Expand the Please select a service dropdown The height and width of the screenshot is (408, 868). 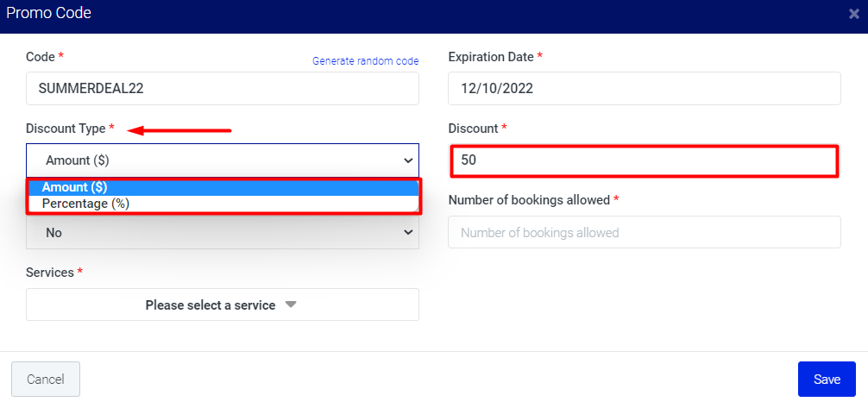click(x=223, y=304)
